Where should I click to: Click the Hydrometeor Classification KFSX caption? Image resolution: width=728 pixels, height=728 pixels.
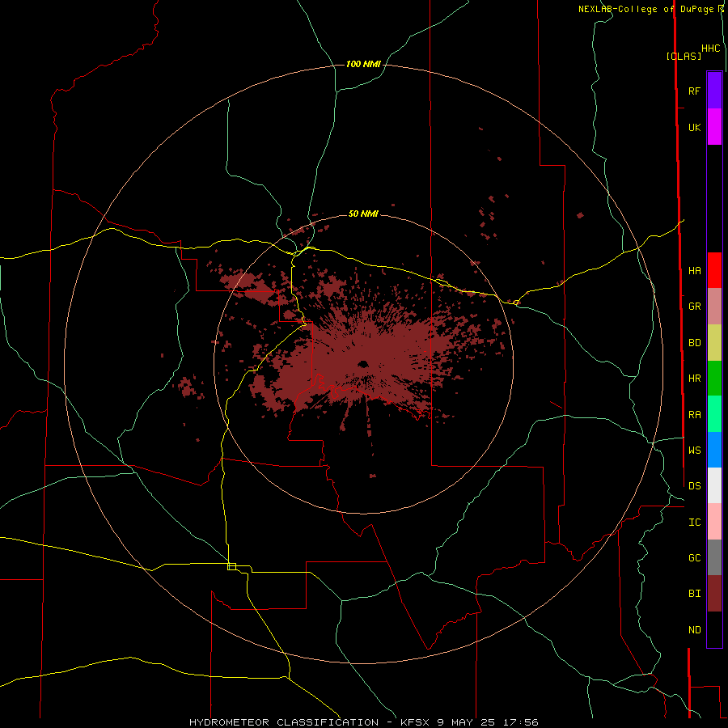(x=363, y=722)
